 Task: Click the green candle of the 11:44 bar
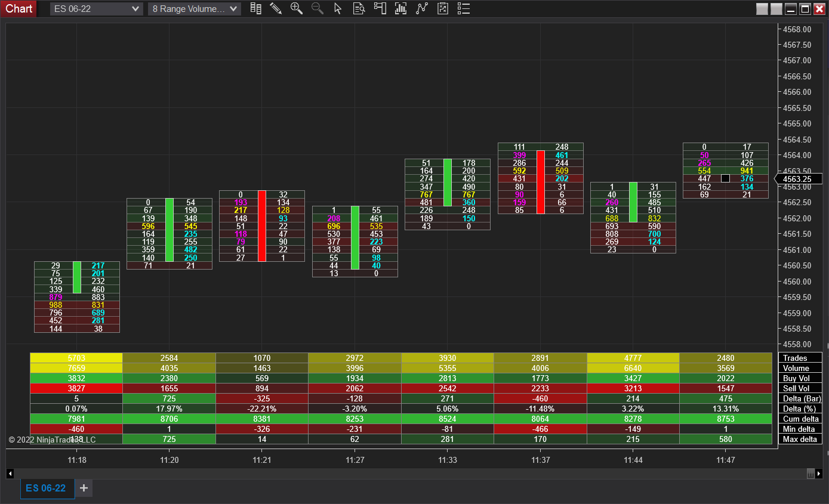point(633,202)
